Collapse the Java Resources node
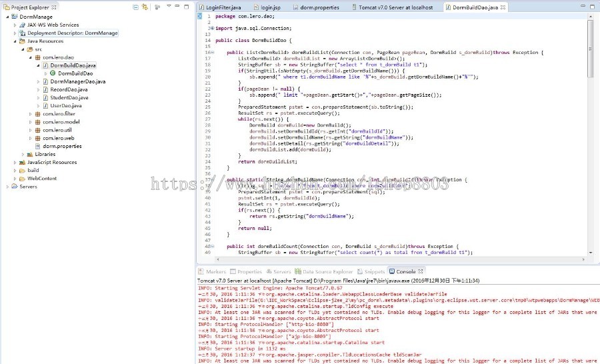Screen dimensions: 600x364 click(15, 41)
